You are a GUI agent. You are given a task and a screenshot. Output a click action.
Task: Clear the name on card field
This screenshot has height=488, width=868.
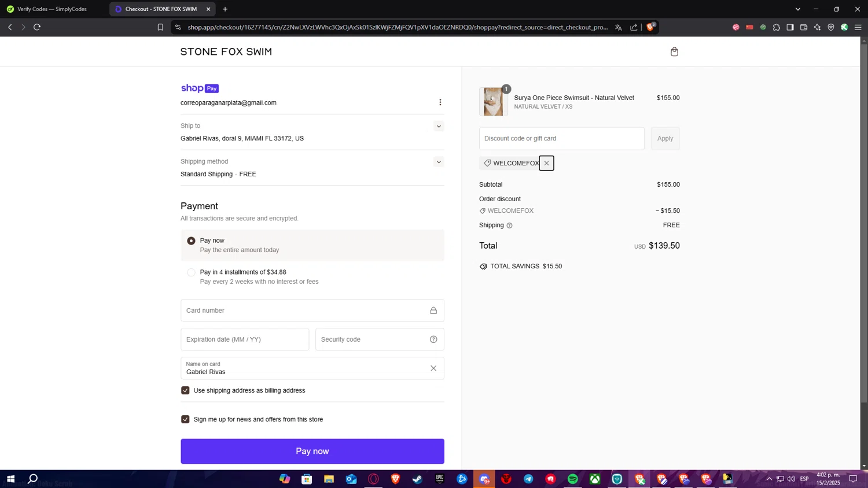pos(433,368)
